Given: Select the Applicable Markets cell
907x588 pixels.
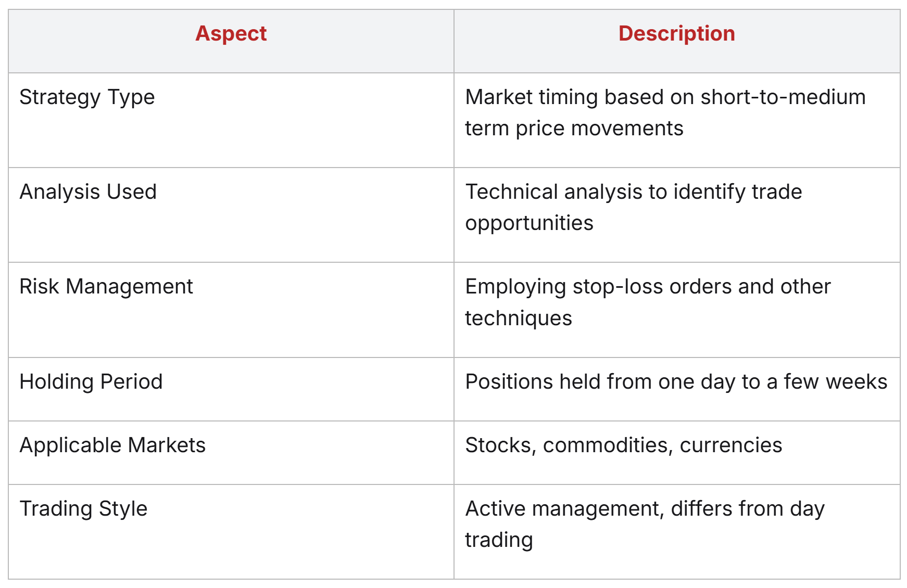Looking at the screenshot, I should tap(231, 453).
